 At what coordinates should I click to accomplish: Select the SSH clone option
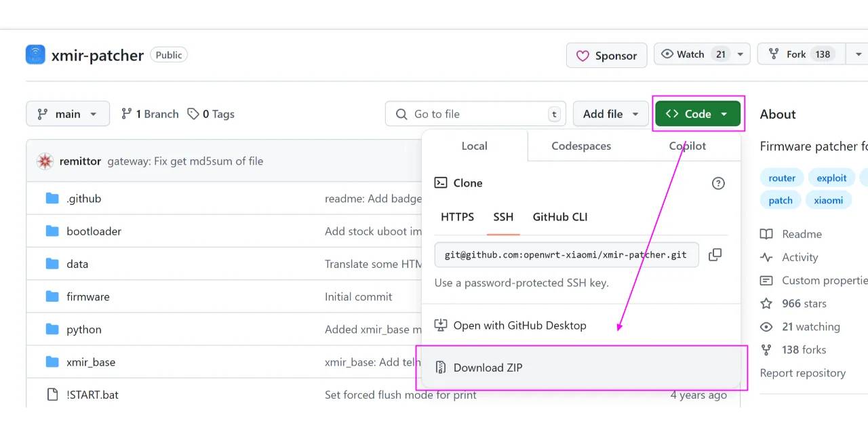(x=503, y=217)
